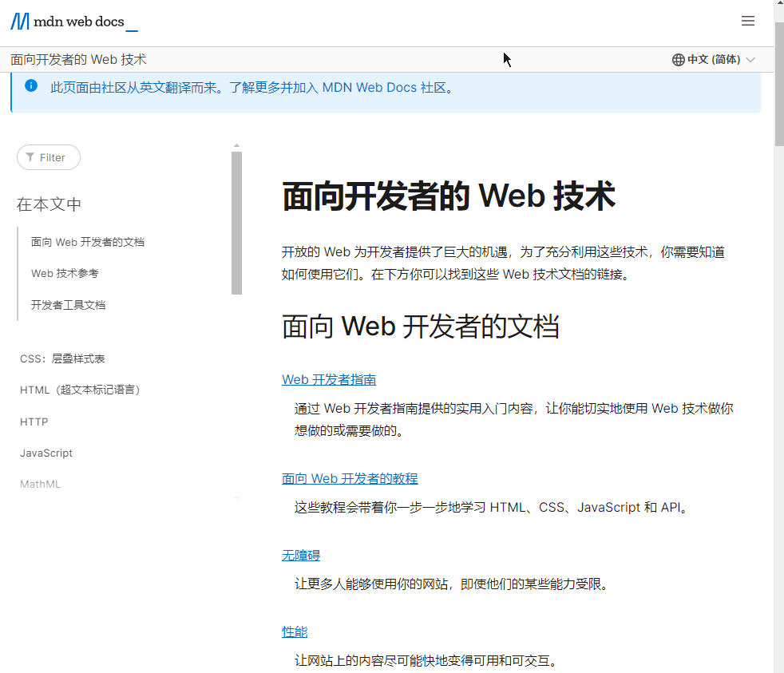Click the language selector chevron arrow
784x673 pixels.
tap(750, 60)
